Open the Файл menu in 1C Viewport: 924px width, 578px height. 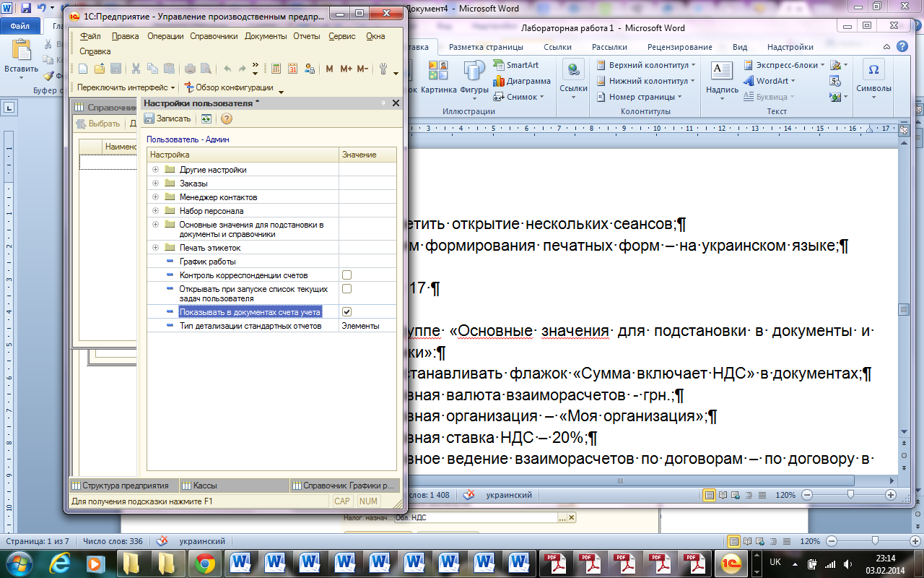coord(90,36)
